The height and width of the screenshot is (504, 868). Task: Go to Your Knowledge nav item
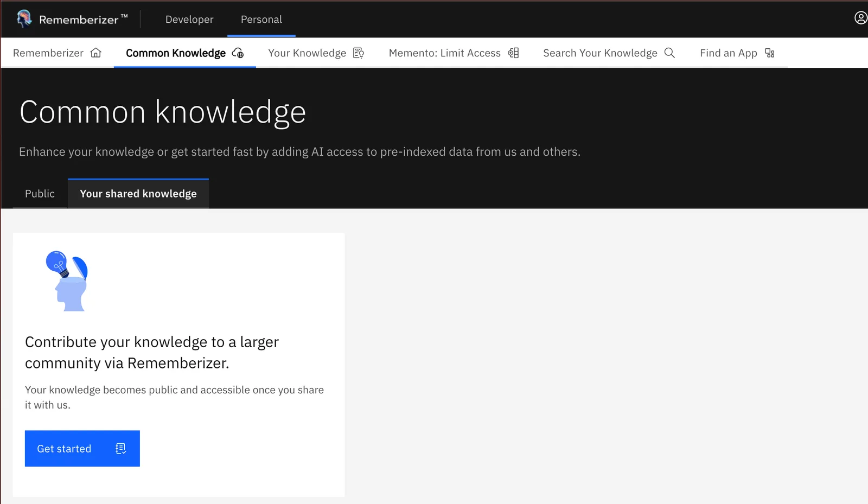316,53
